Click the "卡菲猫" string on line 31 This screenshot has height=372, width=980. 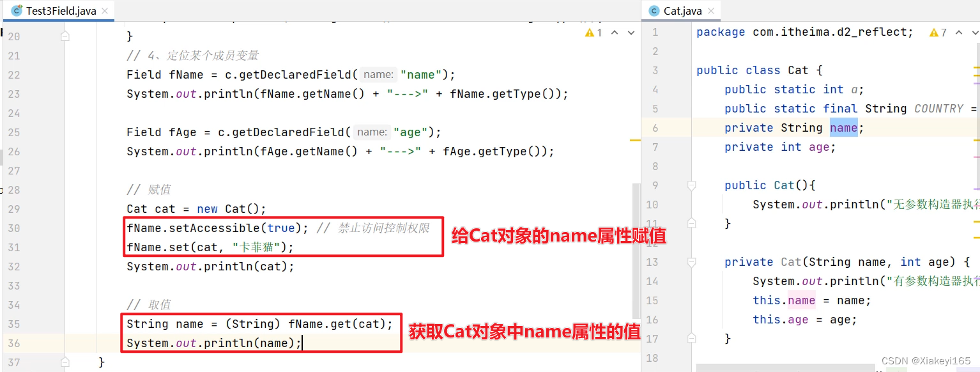259,247
